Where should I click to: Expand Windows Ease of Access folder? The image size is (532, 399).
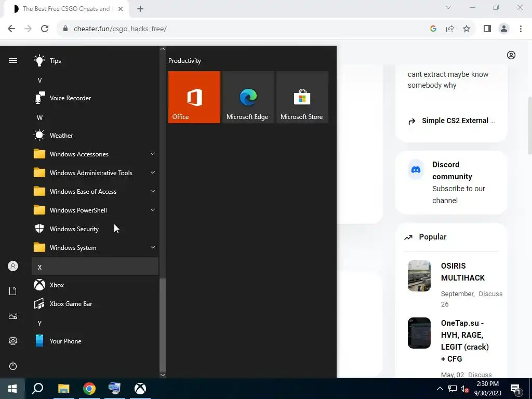95,191
